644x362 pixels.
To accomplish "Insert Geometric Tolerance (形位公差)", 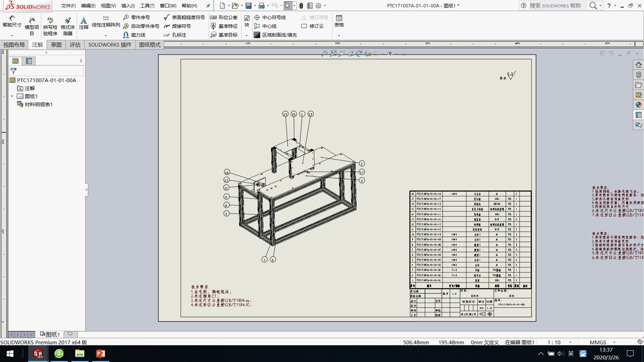I will pyautogui.click(x=223, y=18).
